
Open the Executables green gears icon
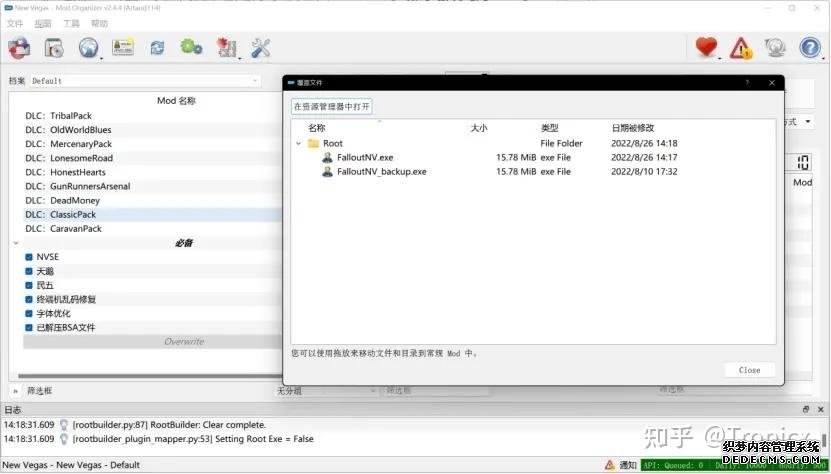[x=191, y=47]
